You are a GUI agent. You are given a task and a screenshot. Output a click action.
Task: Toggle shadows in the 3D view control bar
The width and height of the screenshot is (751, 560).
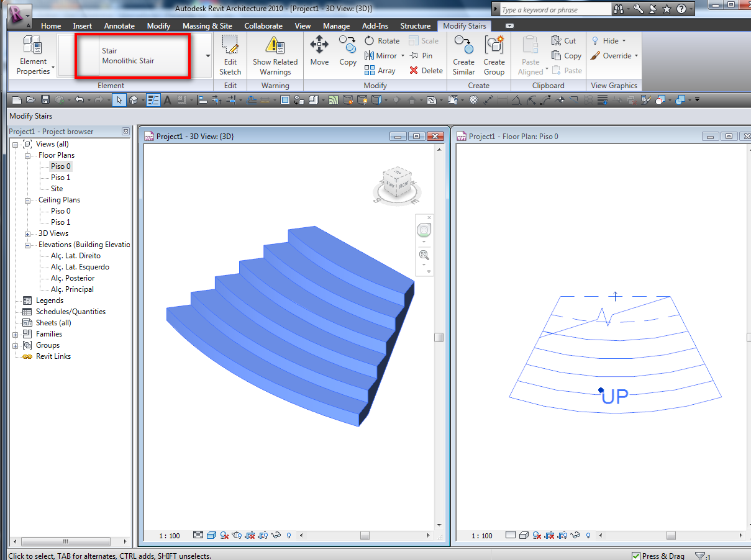(x=225, y=535)
